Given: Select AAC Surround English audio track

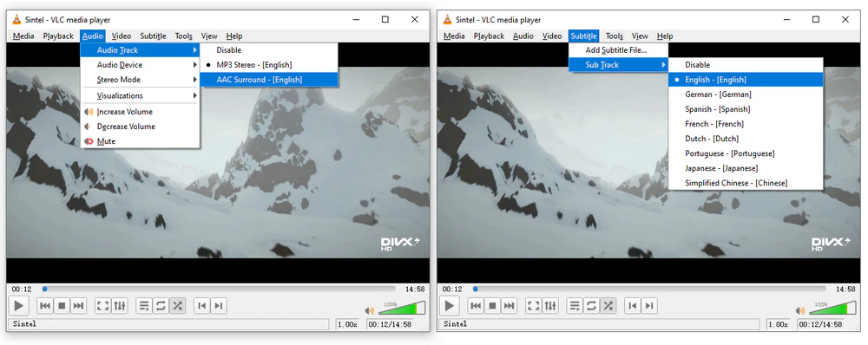Looking at the screenshot, I should click(x=268, y=80).
